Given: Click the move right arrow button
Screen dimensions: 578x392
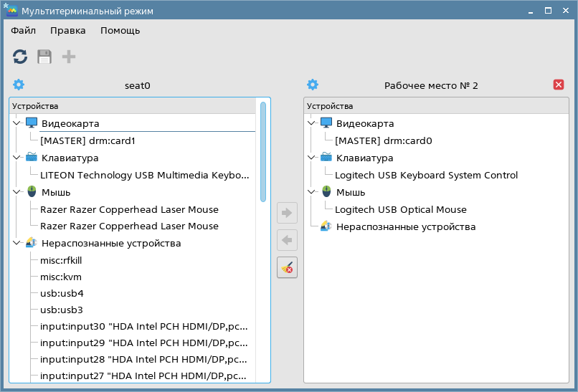Looking at the screenshot, I should point(287,212).
